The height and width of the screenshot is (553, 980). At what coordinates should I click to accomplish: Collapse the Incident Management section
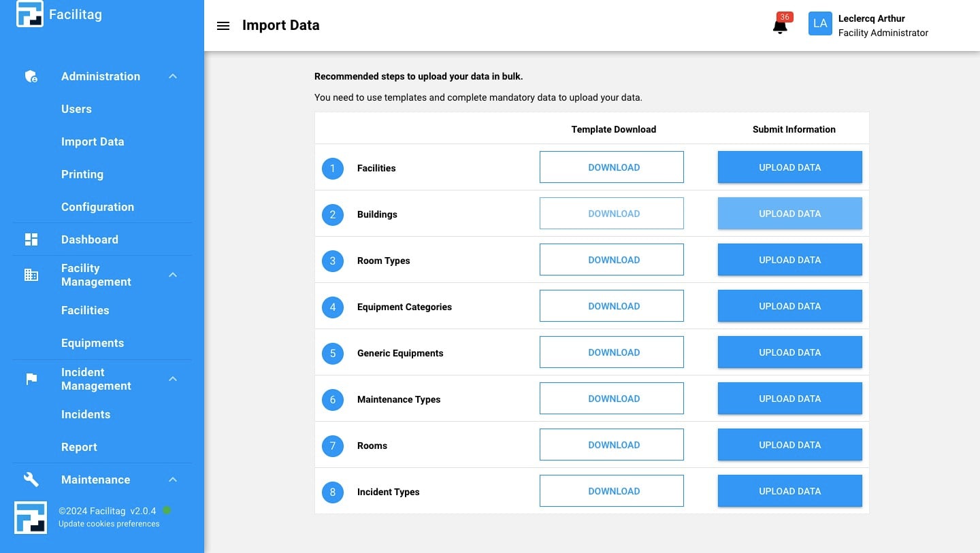click(172, 379)
